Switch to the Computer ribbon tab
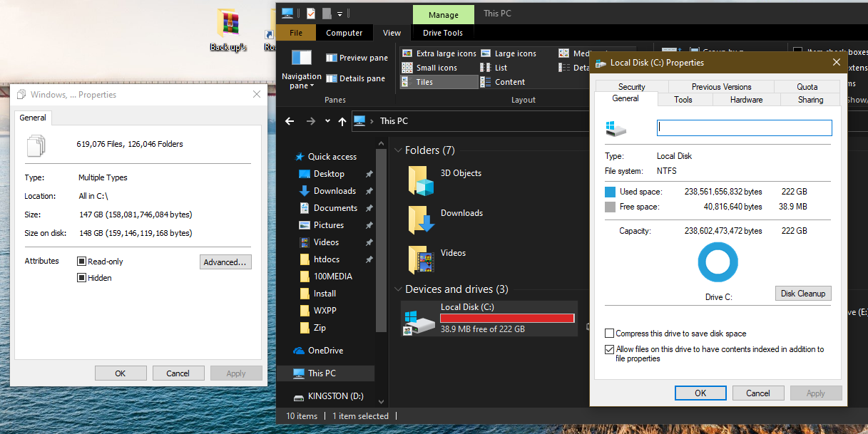This screenshot has height=434, width=868. 344,33
